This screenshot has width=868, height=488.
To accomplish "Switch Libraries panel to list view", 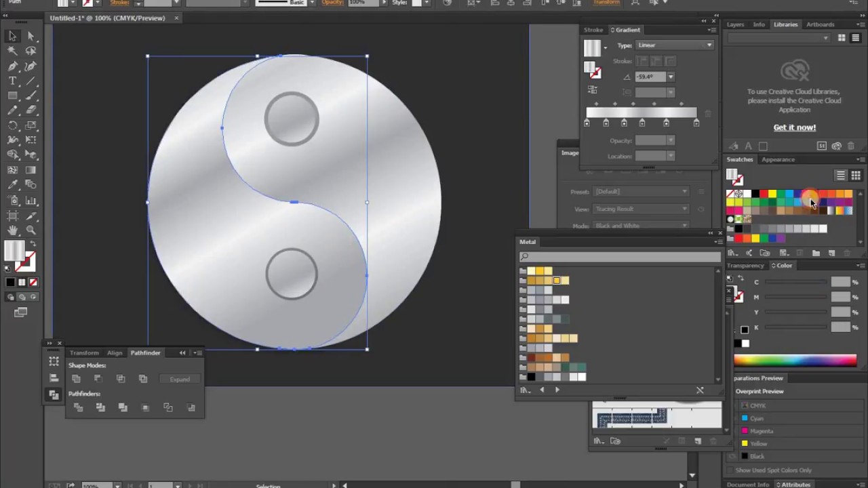I will click(855, 38).
